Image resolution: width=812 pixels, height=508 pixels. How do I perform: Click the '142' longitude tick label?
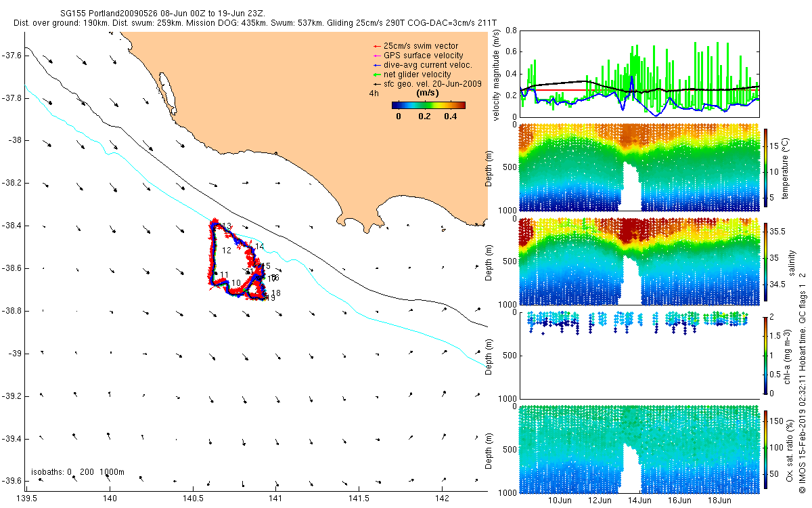[441, 499]
